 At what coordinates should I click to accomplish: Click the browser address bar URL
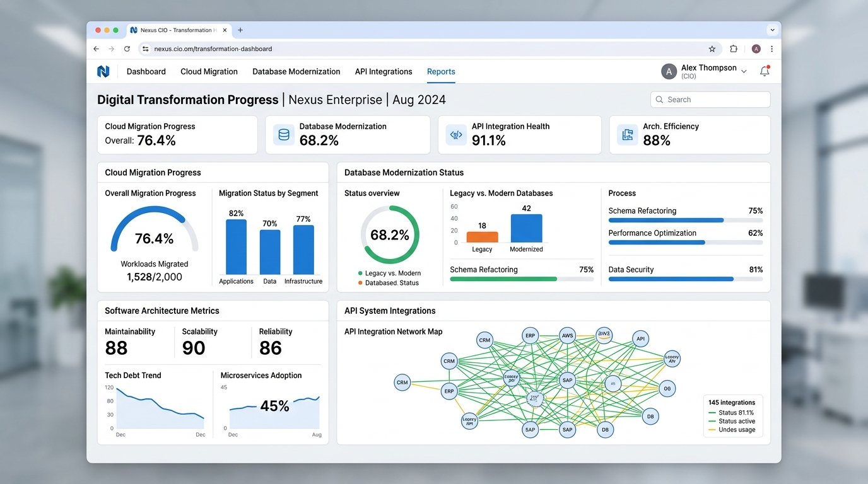point(213,49)
